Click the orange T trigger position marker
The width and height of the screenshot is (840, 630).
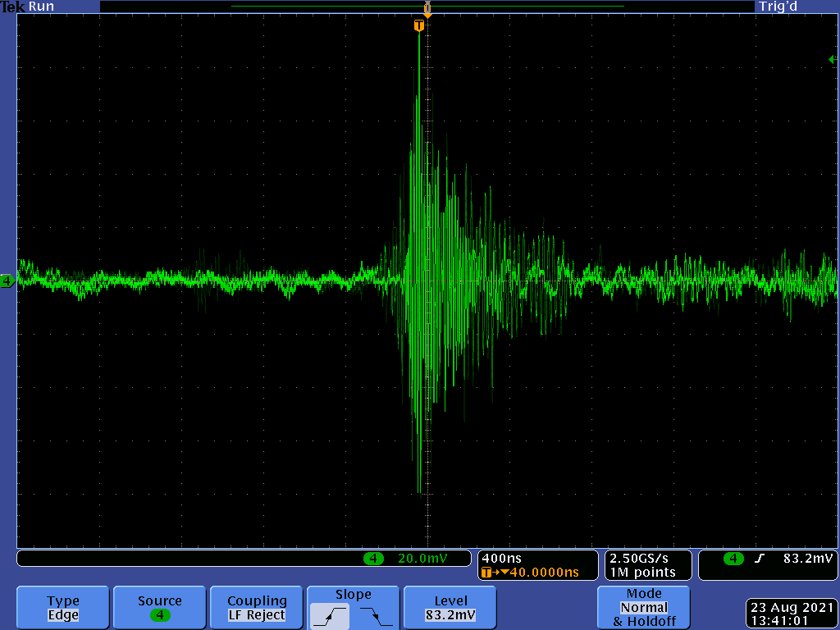419,26
